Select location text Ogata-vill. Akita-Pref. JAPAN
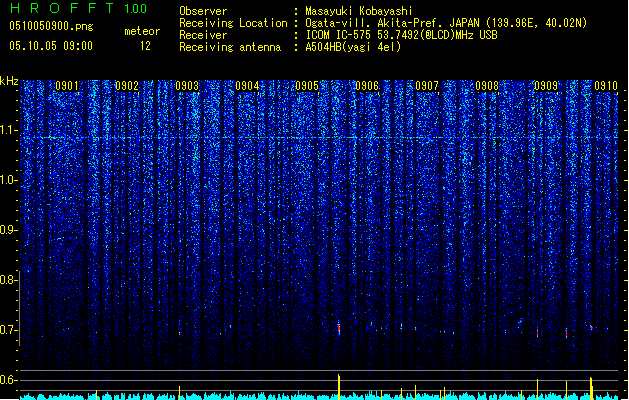The height and width of the screenshot is (400, 629). [392, 23]
